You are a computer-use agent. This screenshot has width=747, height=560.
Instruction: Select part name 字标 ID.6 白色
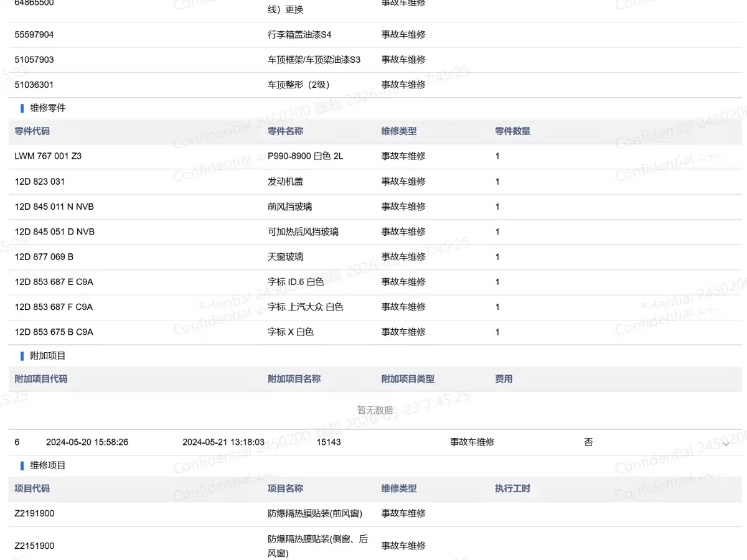[x=296, y=282]
